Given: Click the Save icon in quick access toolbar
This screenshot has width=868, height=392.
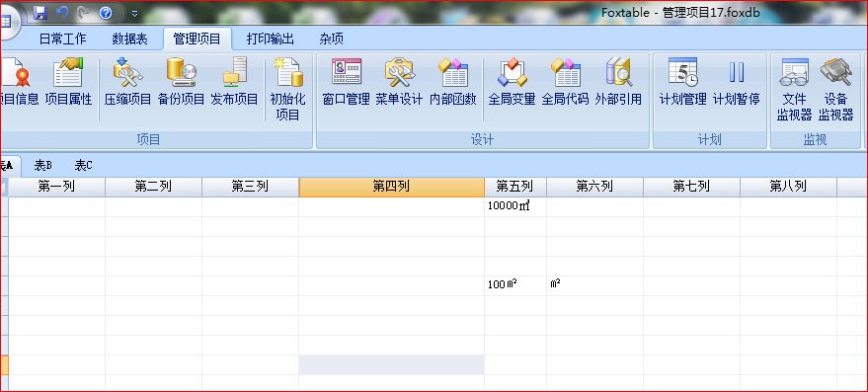Looking at the screenshot, I should [40, 13].
